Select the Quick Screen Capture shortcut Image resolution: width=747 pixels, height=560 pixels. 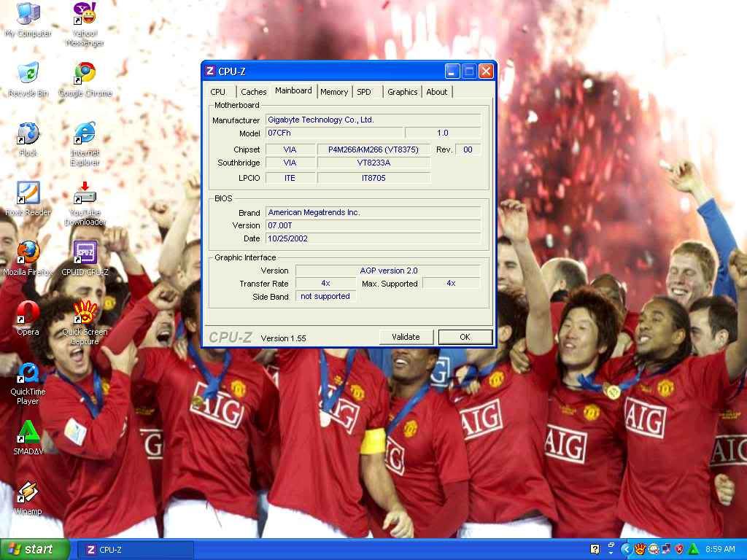pos(85,323)
